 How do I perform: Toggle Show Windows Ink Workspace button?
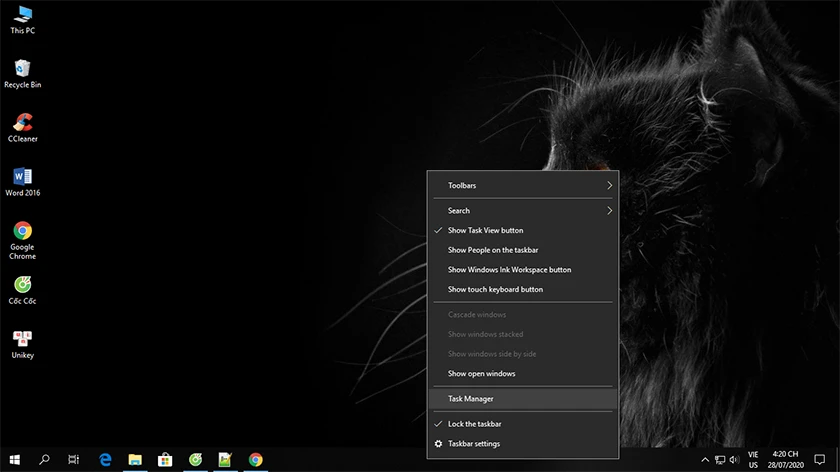522,269
